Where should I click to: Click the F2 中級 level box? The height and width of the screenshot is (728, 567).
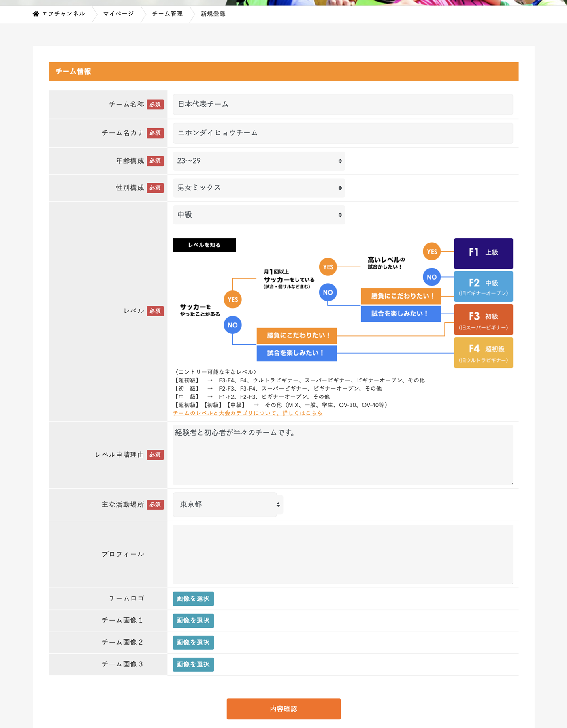tap(483, 287)
